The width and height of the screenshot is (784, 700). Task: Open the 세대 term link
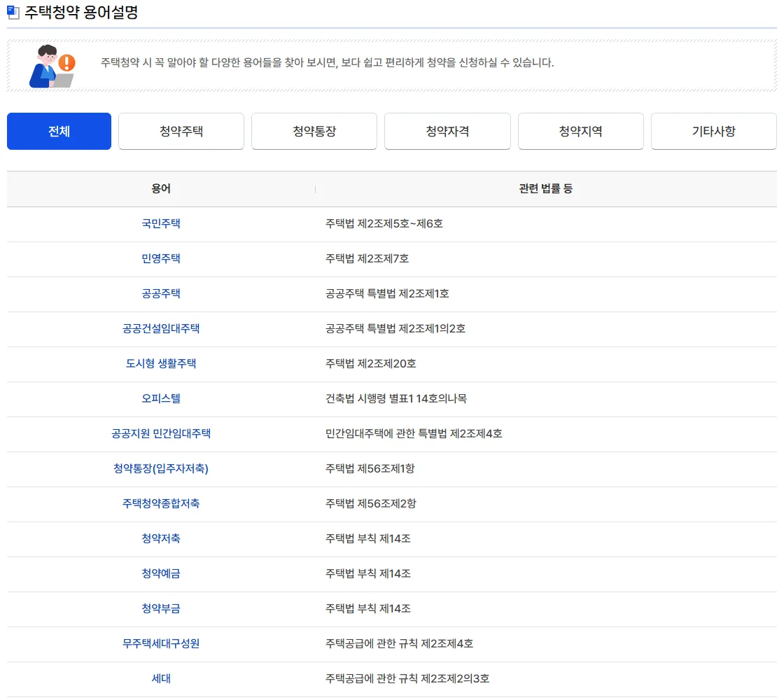[x=161, y=678]
